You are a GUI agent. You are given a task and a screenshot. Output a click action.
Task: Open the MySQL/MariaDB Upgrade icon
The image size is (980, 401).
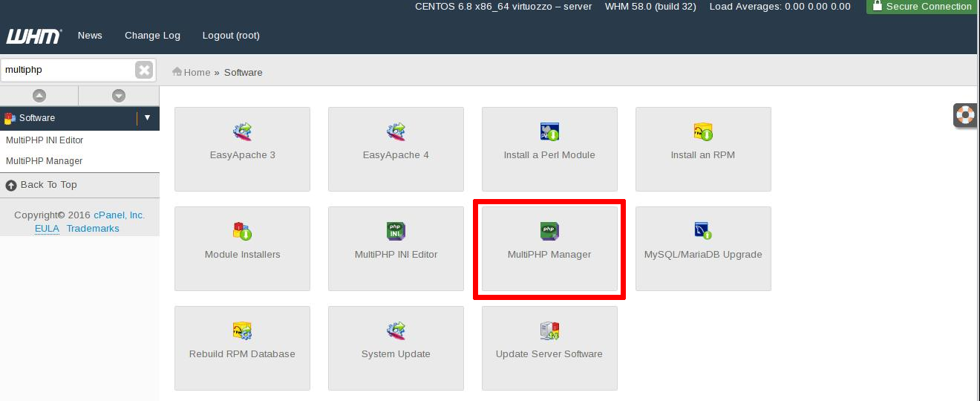703,231
